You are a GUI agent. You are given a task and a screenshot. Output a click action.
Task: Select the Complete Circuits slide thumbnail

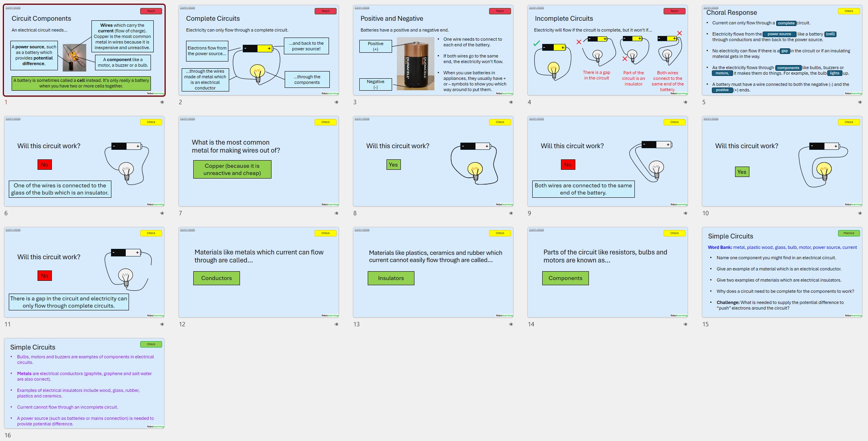coord(259,50)
